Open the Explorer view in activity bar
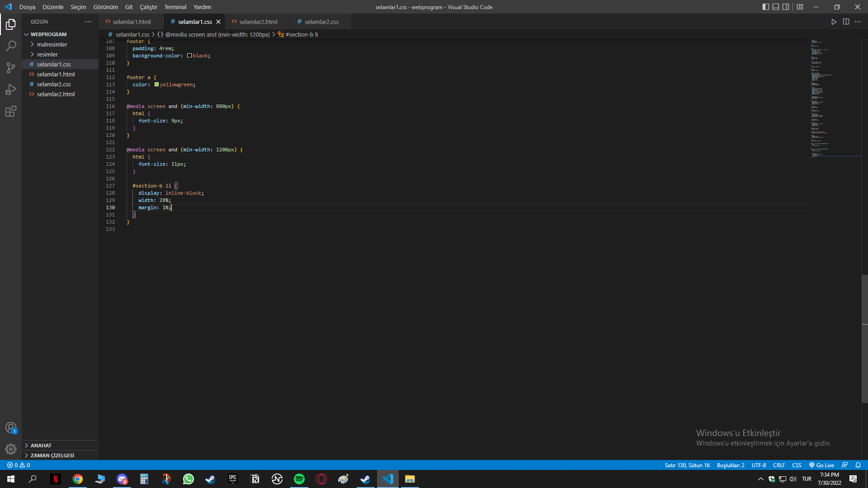Image resolution: width=868 pixels, height=488 pixels. [11, 24]
